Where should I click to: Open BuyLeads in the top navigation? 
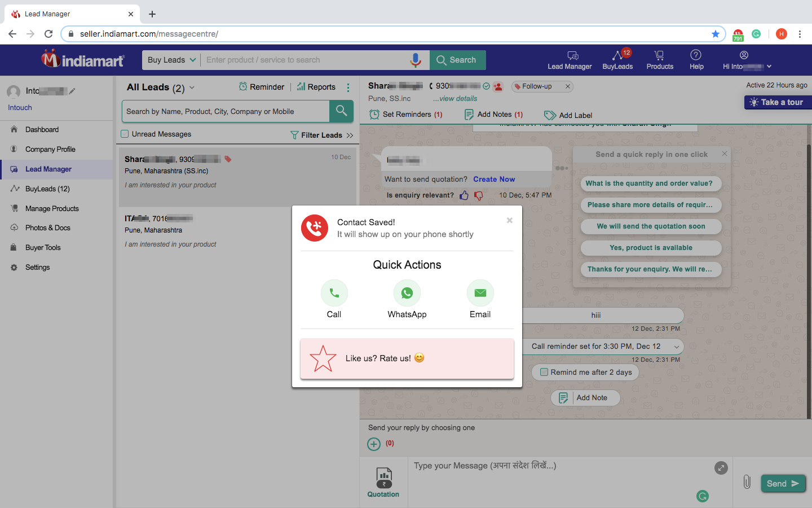617,60
